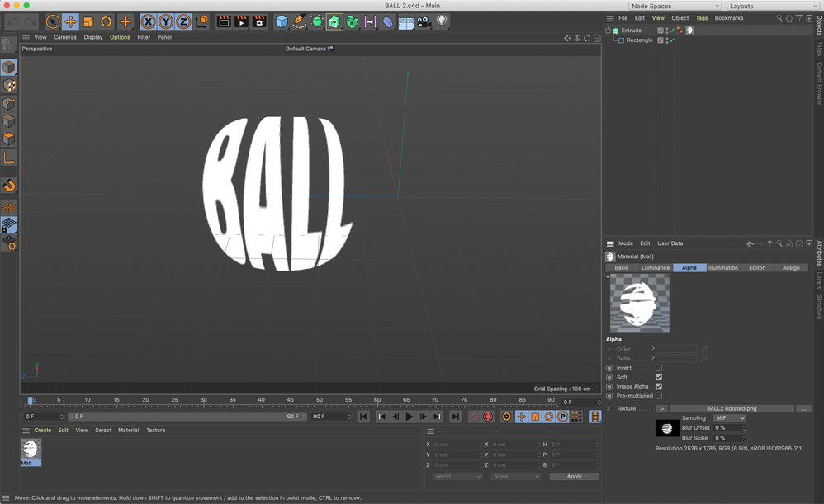824x504 pixels.
Task: Open the Node Spaces dropdown
Action: click(675, 6)
